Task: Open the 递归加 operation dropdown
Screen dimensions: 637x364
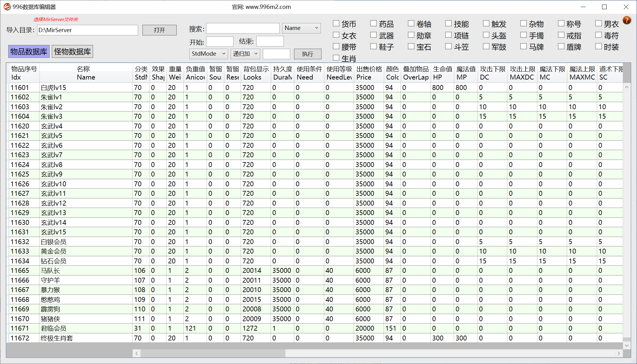Action: click(x=245, y=54)
